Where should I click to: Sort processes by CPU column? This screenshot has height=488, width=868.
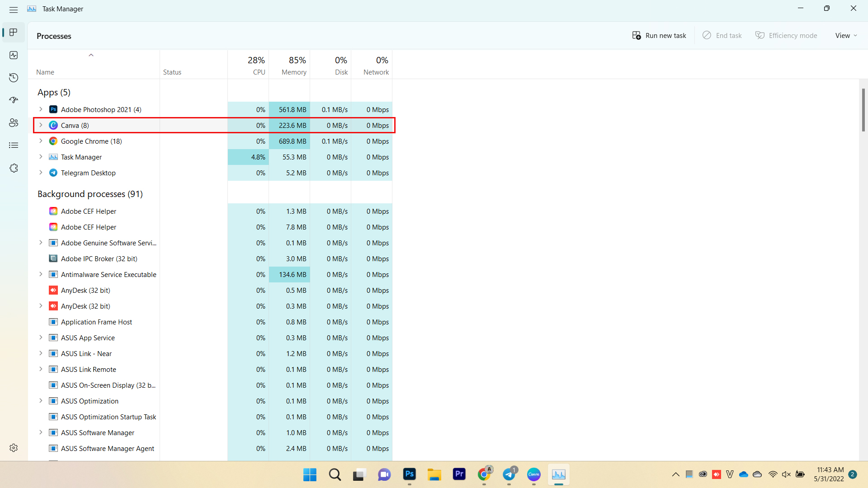tap(248, 65)
